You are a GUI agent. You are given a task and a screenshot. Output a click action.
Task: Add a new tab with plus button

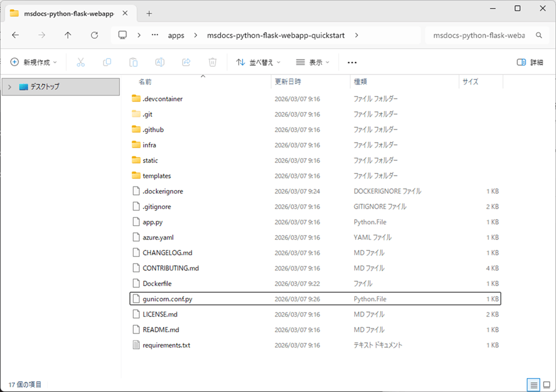tap(149, 13)
